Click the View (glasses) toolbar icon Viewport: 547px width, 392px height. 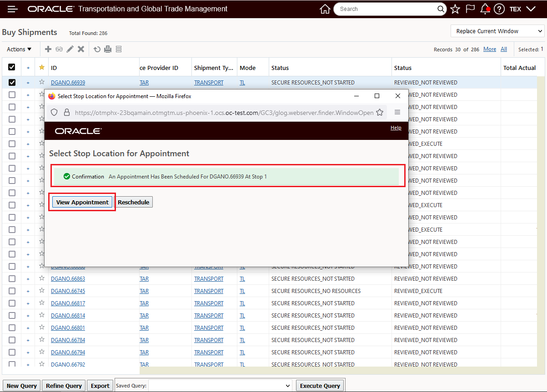[x=59, y=49]
